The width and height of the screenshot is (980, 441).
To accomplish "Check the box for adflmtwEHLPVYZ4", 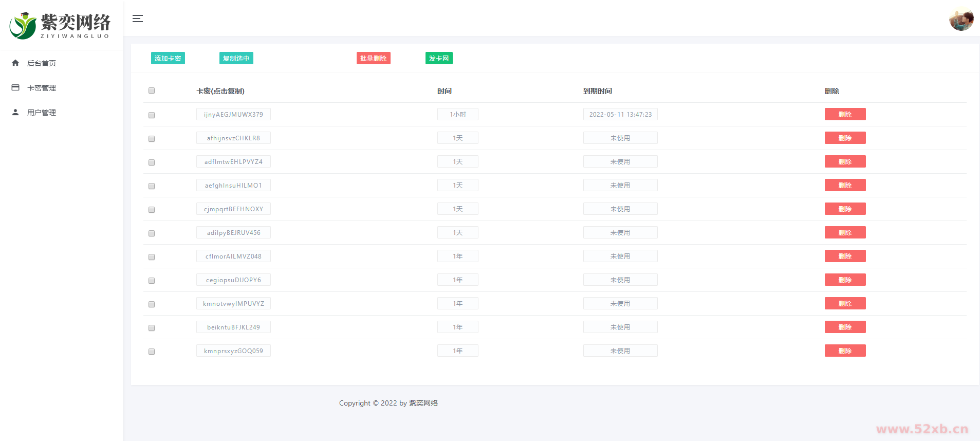I will click(x=152, y=162).
